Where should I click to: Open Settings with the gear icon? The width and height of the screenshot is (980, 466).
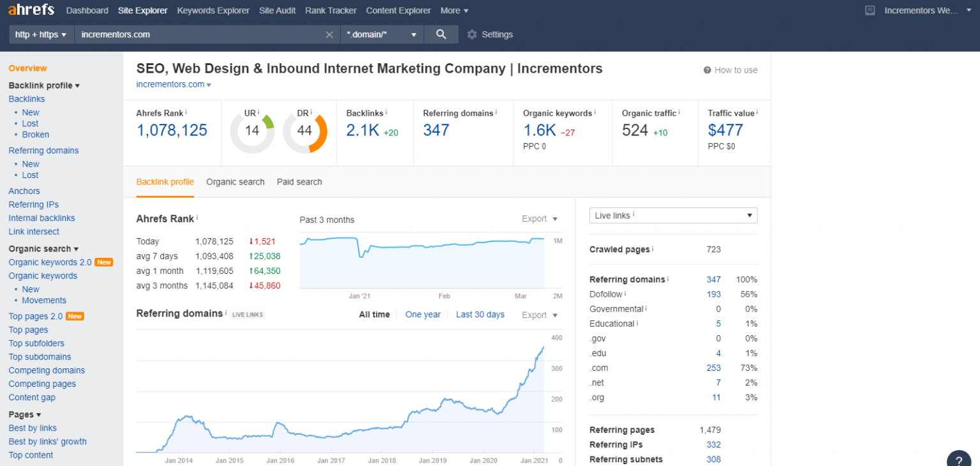pyautogui.click(x=471, y=34)
